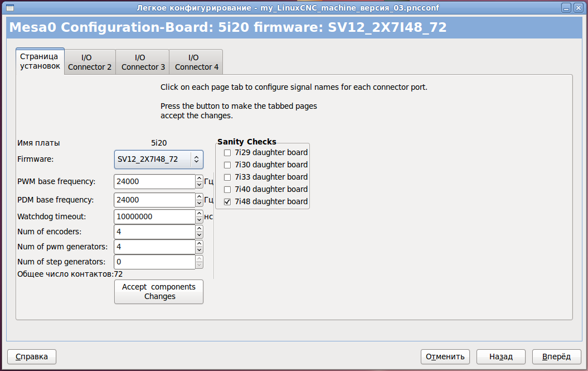Click the Общее число контактов:72 text
Screen dimensions: 588x371
pyautogui.click(x=70, y=274)
